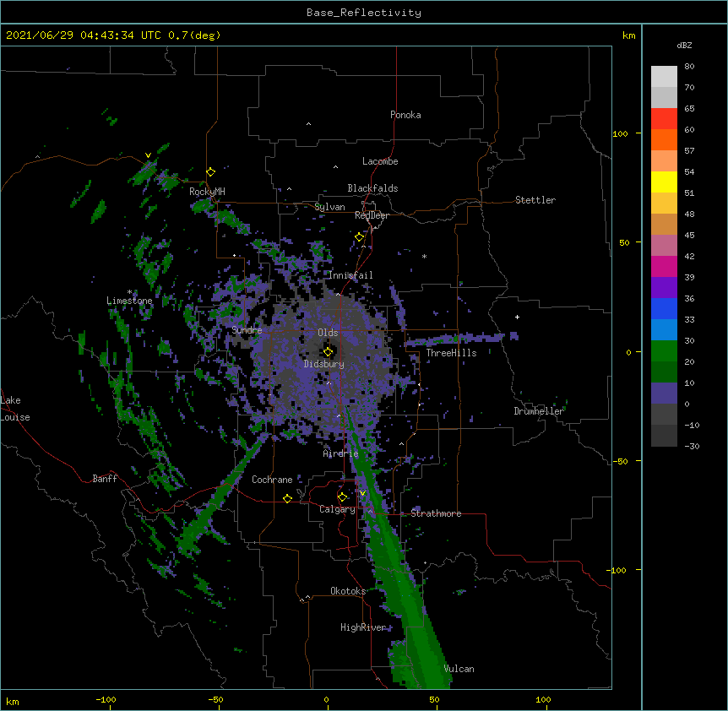Click the Banff label
728x711 pixels.
[105, 479]
